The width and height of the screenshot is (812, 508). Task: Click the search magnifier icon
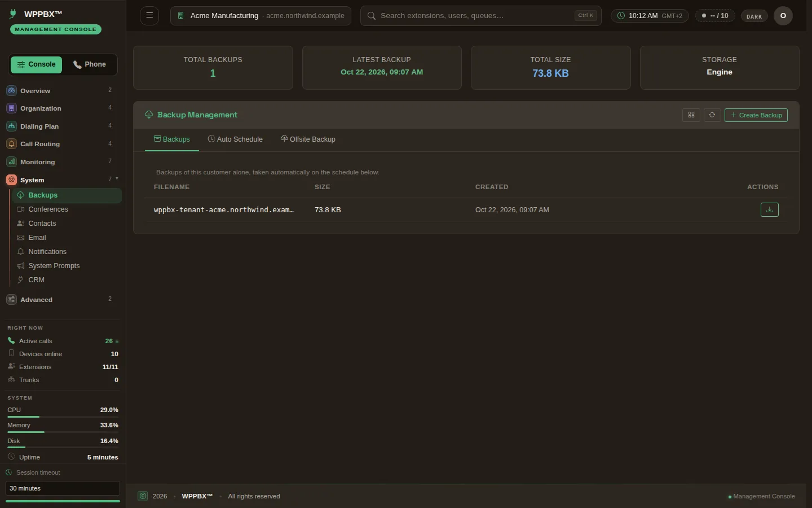[372, 16]
